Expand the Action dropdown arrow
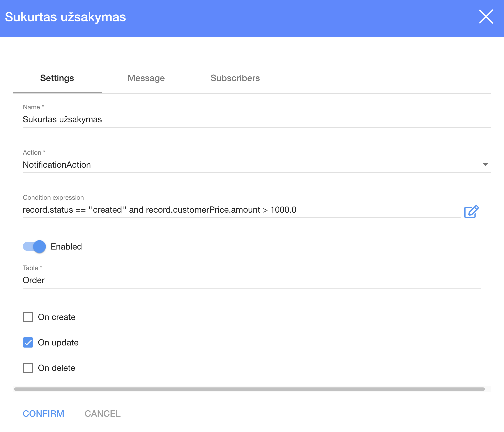Viewport: 504px width, 432px height. (x=485, y=165)
